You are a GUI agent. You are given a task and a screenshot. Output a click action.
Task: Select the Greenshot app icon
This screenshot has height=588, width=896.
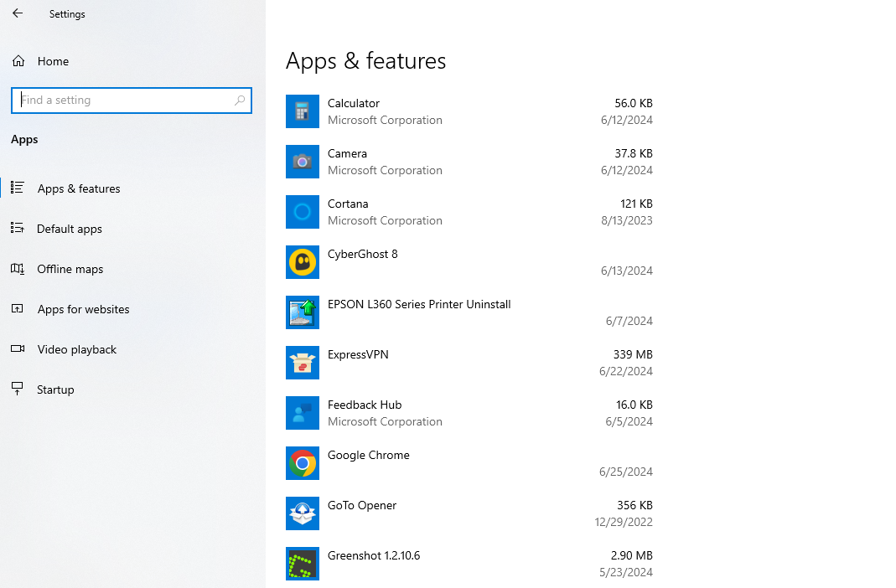point(303,564)
